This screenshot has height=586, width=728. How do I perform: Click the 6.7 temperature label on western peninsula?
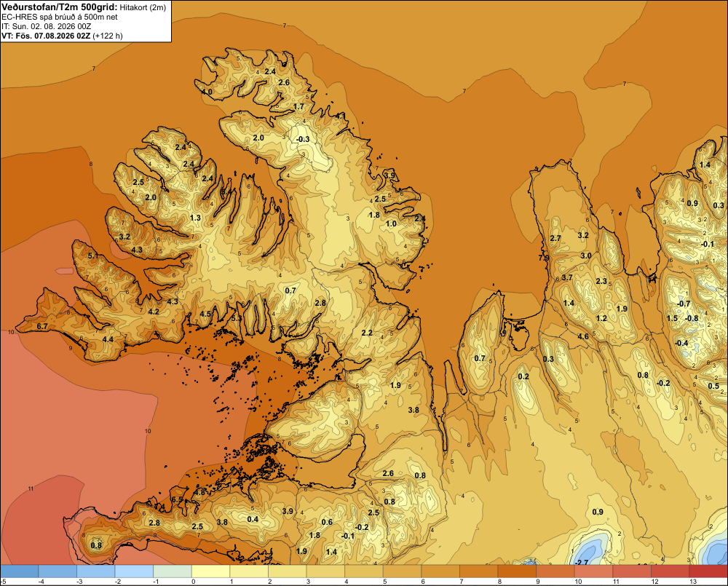coord(41,326)
